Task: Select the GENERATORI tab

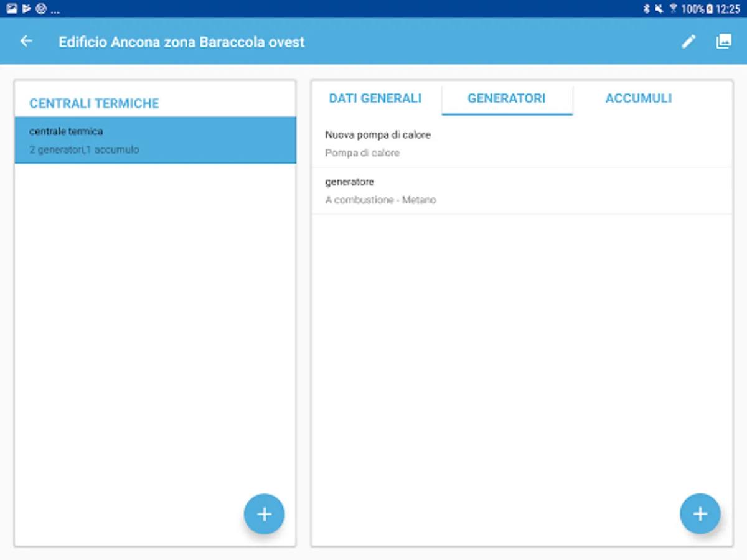Action: (507, 98)
